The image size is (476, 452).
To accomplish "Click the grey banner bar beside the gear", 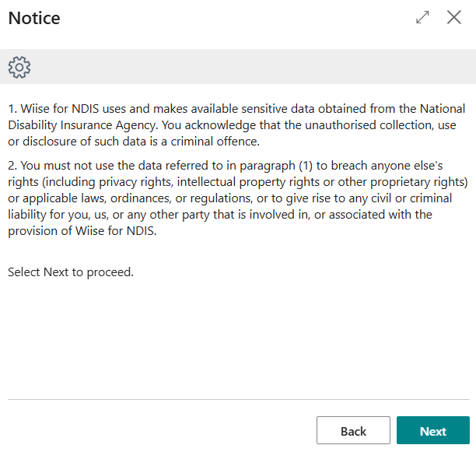I will (252, 66).
